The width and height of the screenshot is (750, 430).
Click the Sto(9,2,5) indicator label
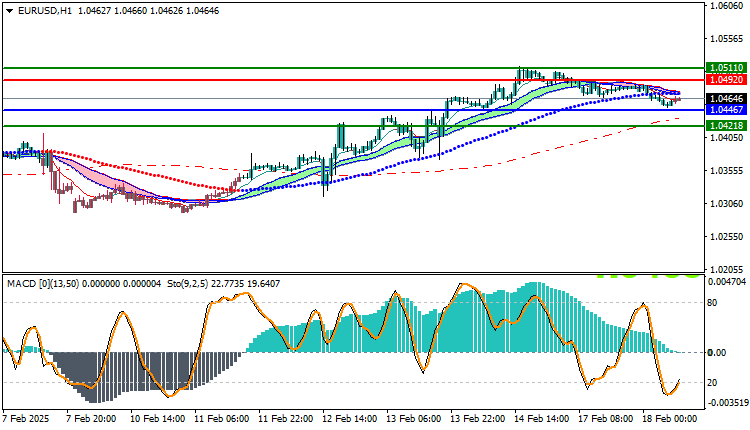click(x=189, y=284)
